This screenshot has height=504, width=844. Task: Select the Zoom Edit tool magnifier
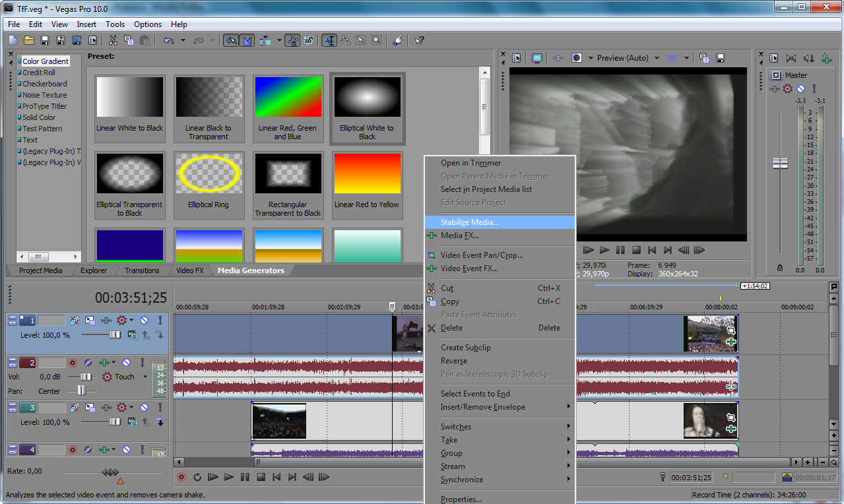pyautogui.click(x=376, y=41)
